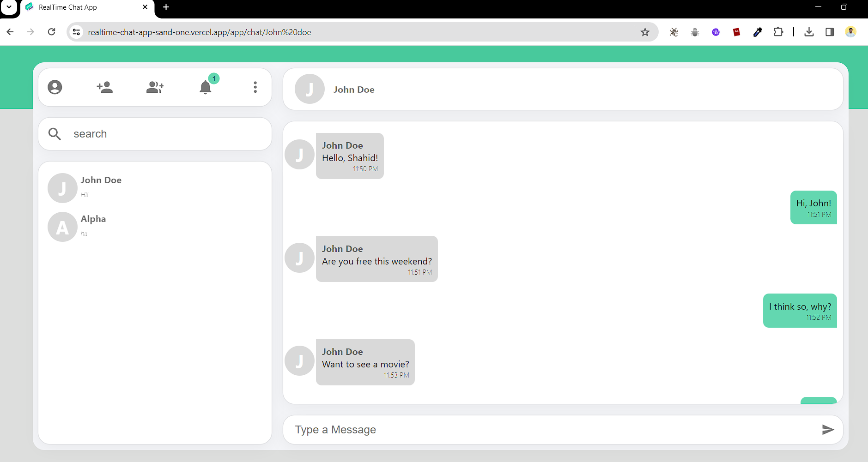Open the notifications bell
This screenshot has width=868, height=462.
[x=206, y=87]
